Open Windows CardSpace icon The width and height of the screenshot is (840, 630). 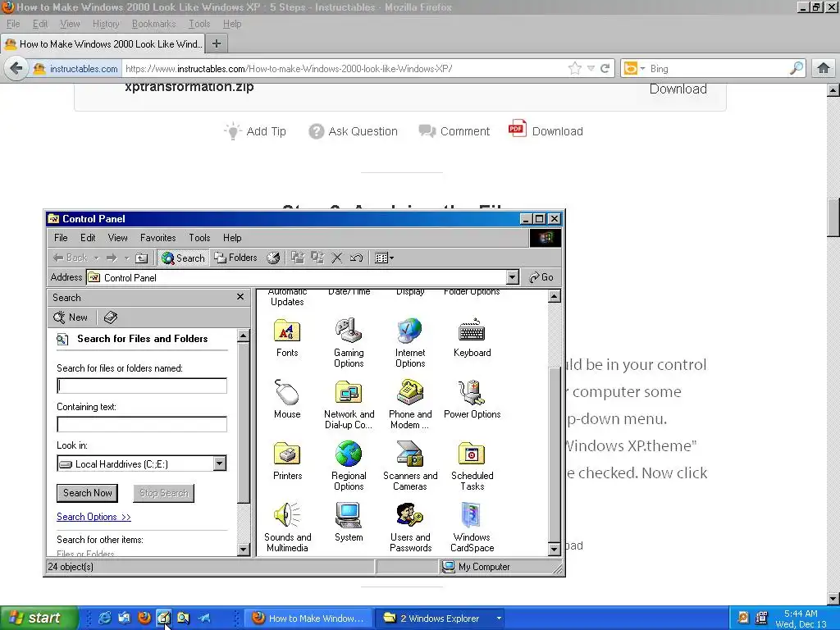(472, 527)
